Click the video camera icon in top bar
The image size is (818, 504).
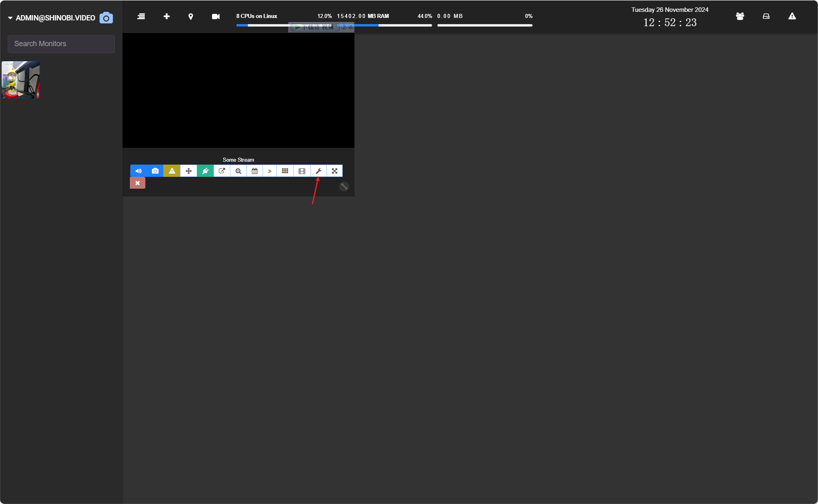(216, 16)
